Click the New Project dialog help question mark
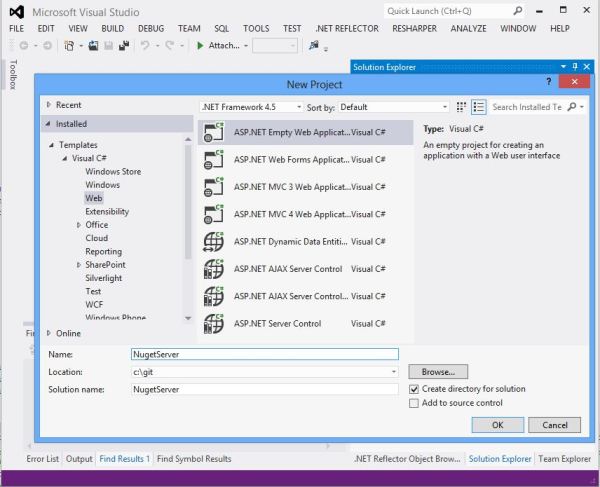This screenshot has height=487, width=600. point(549,81)
